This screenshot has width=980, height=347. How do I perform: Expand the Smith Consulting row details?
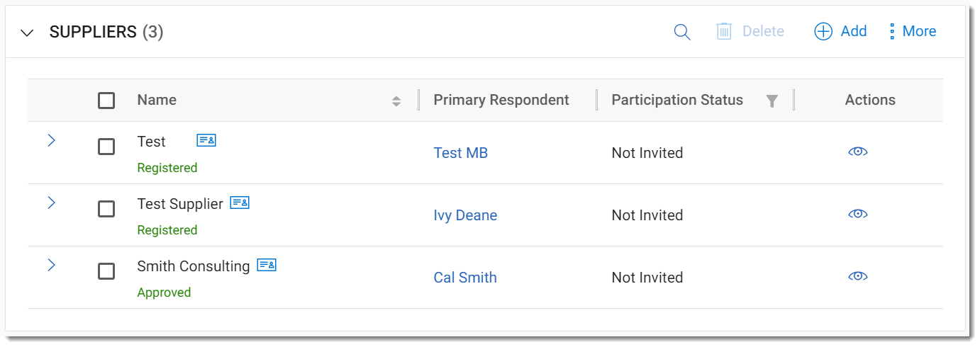[51, 265]
